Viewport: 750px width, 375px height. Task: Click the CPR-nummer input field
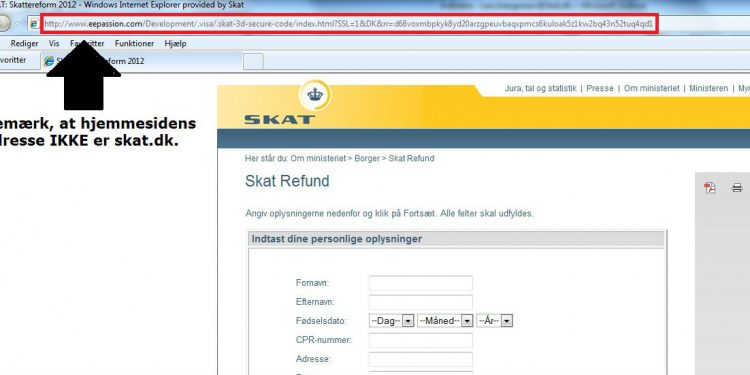420,341
